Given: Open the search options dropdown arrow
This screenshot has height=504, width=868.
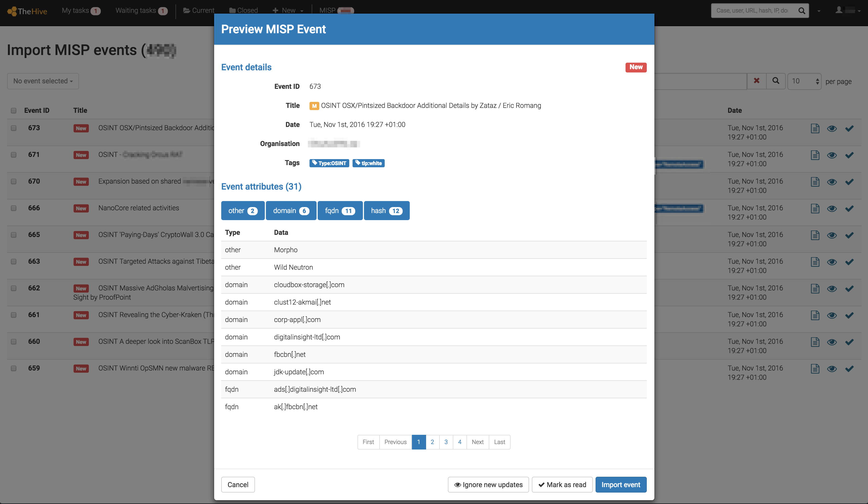Looking at the screenshot, I should 819,10.
